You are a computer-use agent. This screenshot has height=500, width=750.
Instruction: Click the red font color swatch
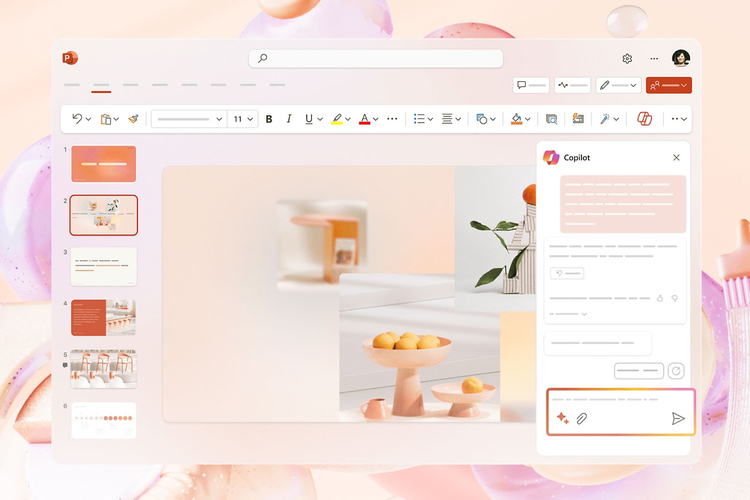(x=364, y=119)
